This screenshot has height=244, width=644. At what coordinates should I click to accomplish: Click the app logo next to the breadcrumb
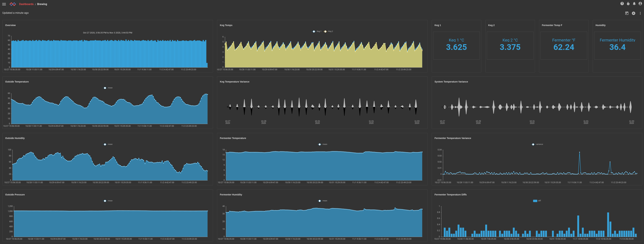coord(13,4)
